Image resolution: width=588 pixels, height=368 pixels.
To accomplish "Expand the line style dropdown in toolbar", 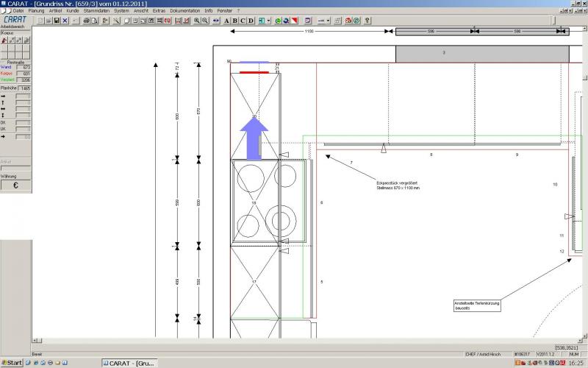I will pos(327,21).
